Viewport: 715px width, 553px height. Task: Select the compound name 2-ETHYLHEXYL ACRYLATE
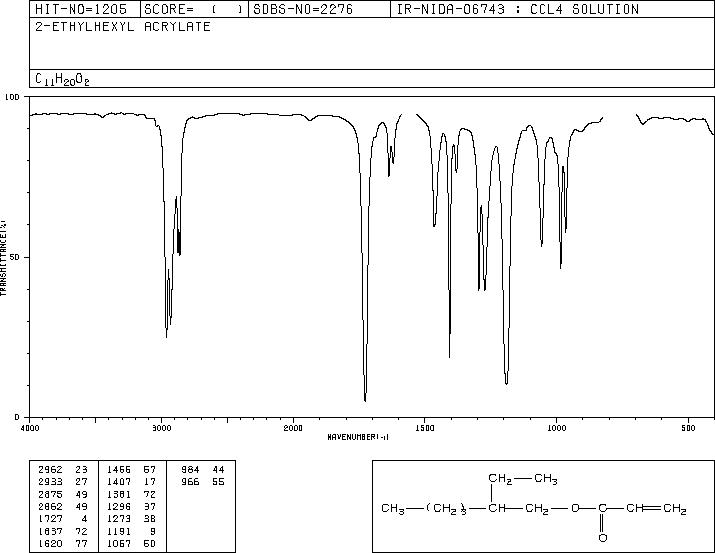123,27
